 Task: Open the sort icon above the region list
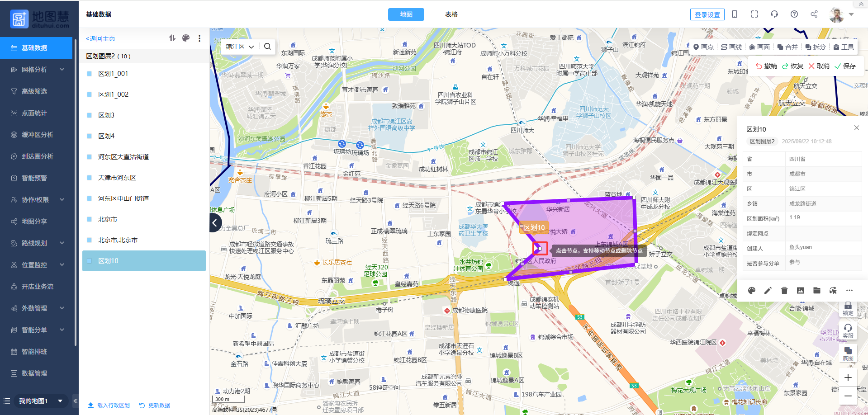(172, 38)
